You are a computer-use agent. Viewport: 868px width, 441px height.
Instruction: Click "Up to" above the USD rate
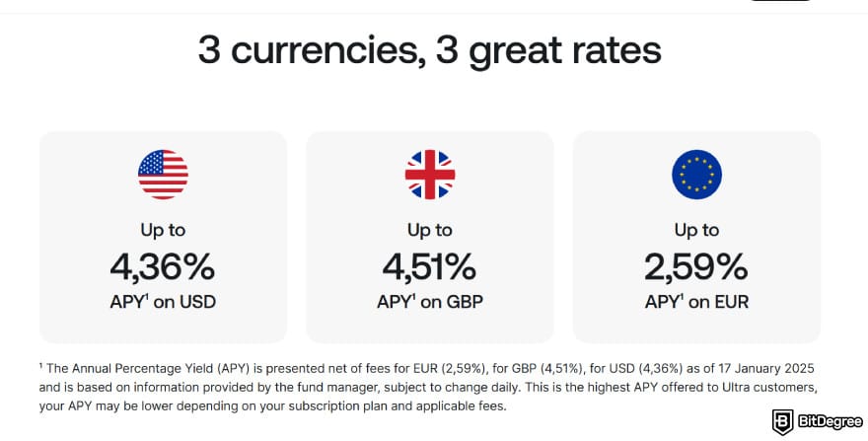pos(163,230)
